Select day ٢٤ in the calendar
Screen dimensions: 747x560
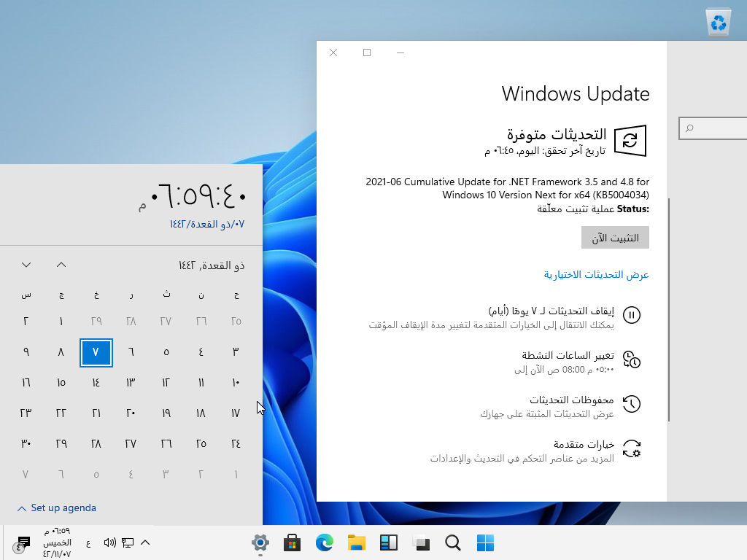[236, 444]
